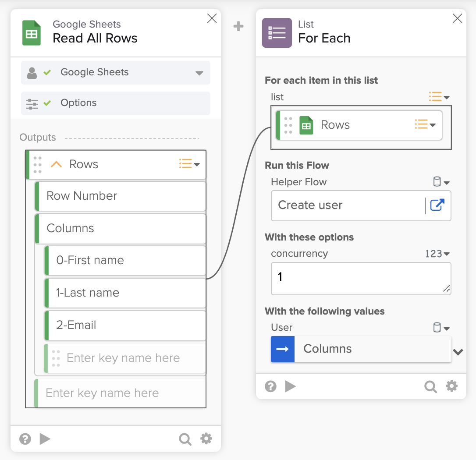The width and height of the screenshot is (476, 460).
Task: Select the 2-Email output field
Action: point(125,325)
